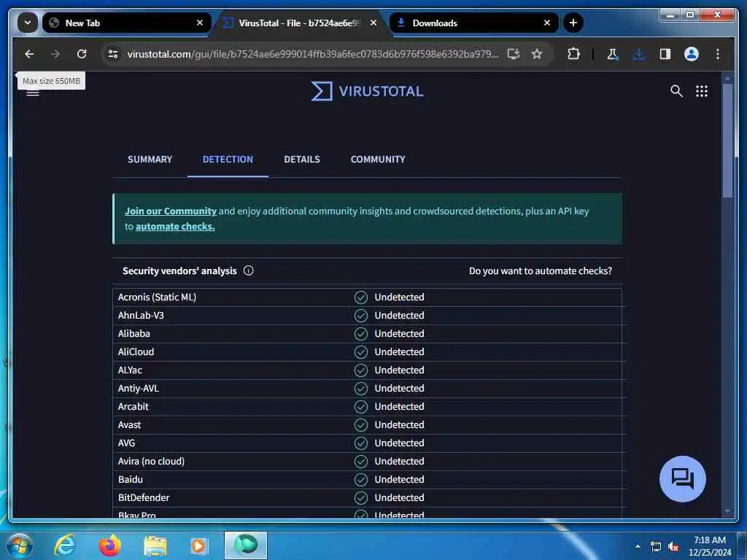The image size is (747, 560).
Task: Click the VirusTotal search magnifier icon
Action: pyautogui.click(x=676, y=91)
